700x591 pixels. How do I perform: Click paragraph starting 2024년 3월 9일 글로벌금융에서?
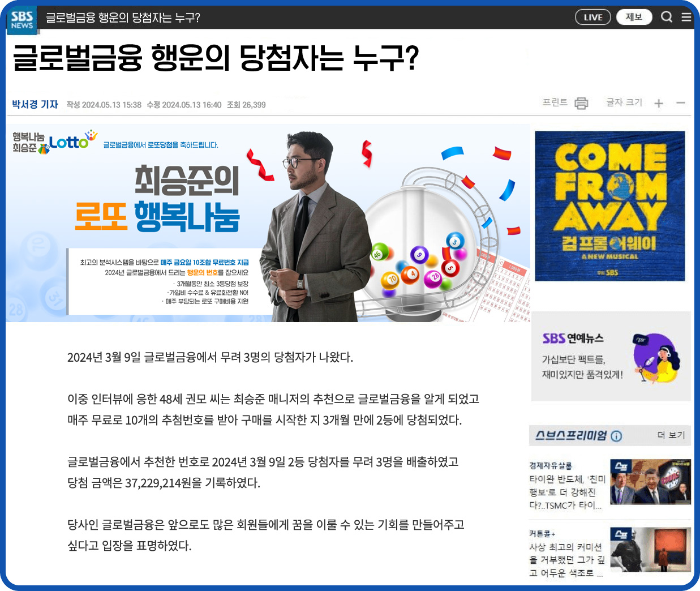[x=210, y=357]
